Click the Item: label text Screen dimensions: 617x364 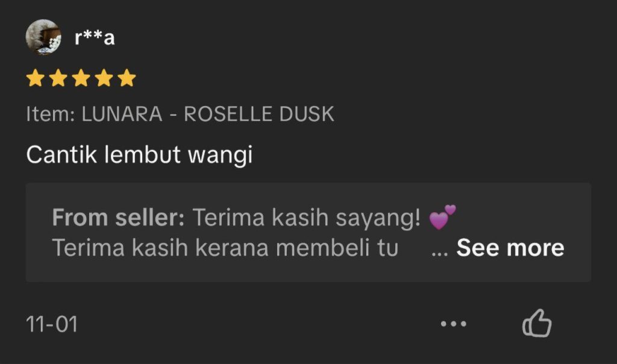coord(51,114)
